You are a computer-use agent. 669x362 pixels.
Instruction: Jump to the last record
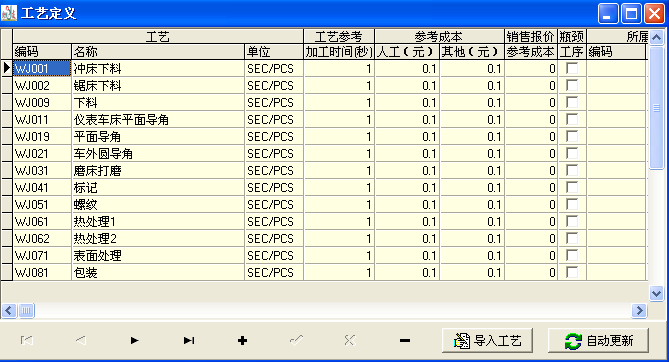pyautogui.click(x=189, y=340)
